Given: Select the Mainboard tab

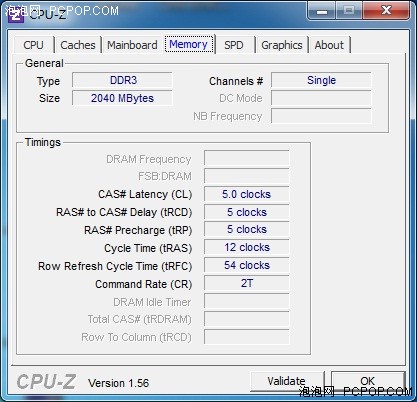Looking at the screenshot, I should (132, 45).
